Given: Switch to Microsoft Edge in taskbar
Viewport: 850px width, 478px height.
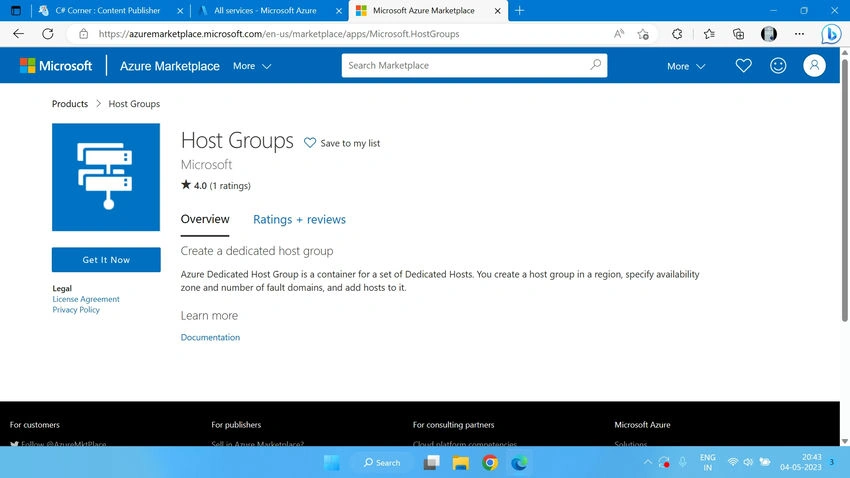Looking at the screenshot, I should [519, 462].
